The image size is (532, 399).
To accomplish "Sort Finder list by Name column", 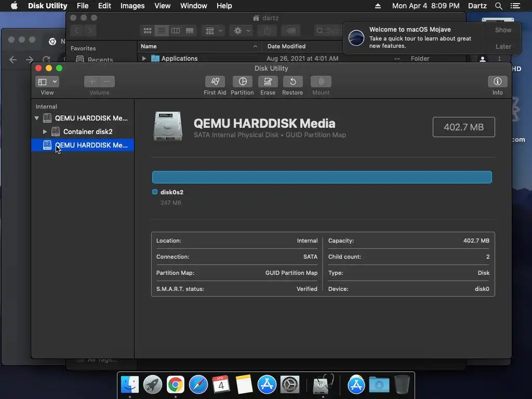I will tap(199, 46).
